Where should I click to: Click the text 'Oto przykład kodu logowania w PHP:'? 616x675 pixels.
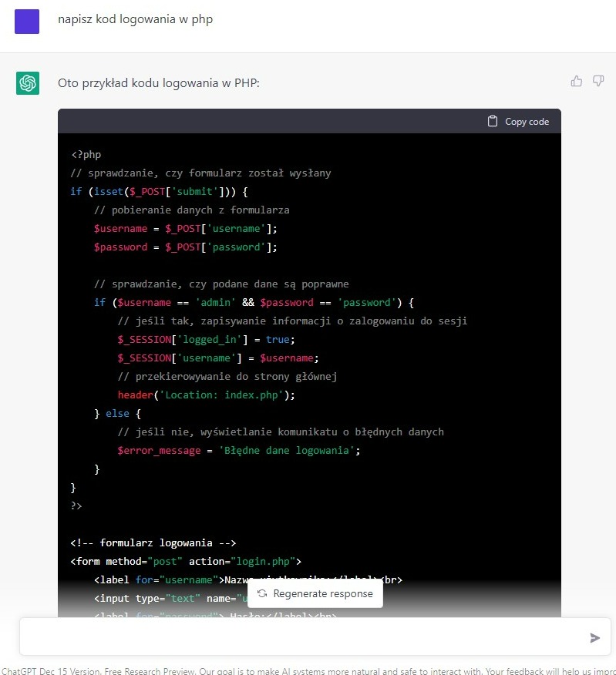tap(159, 82)
